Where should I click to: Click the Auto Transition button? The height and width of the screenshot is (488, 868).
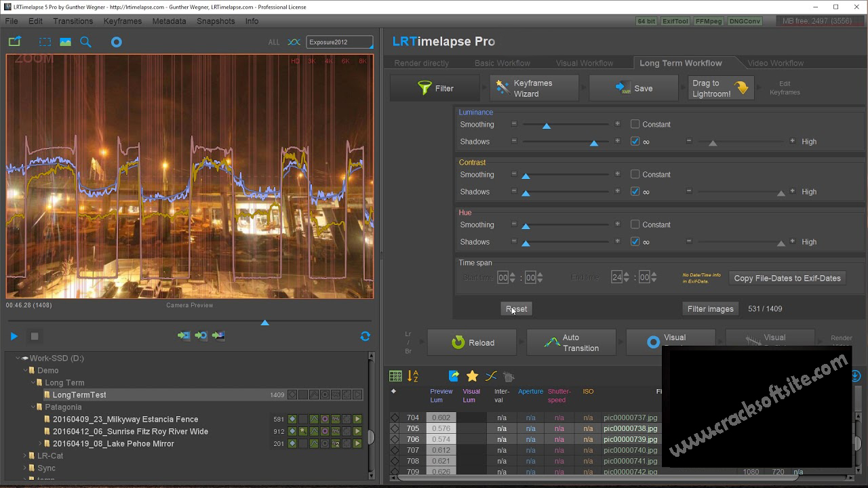coord(571,343)
